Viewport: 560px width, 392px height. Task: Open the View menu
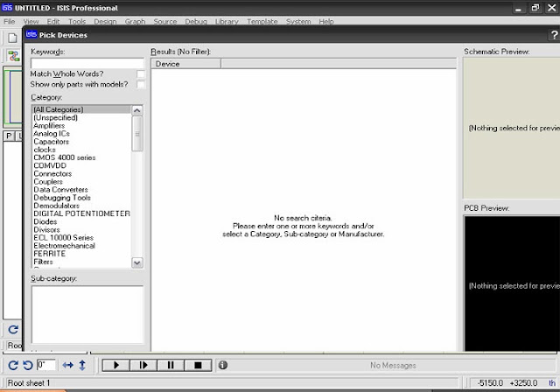[31, 21]
